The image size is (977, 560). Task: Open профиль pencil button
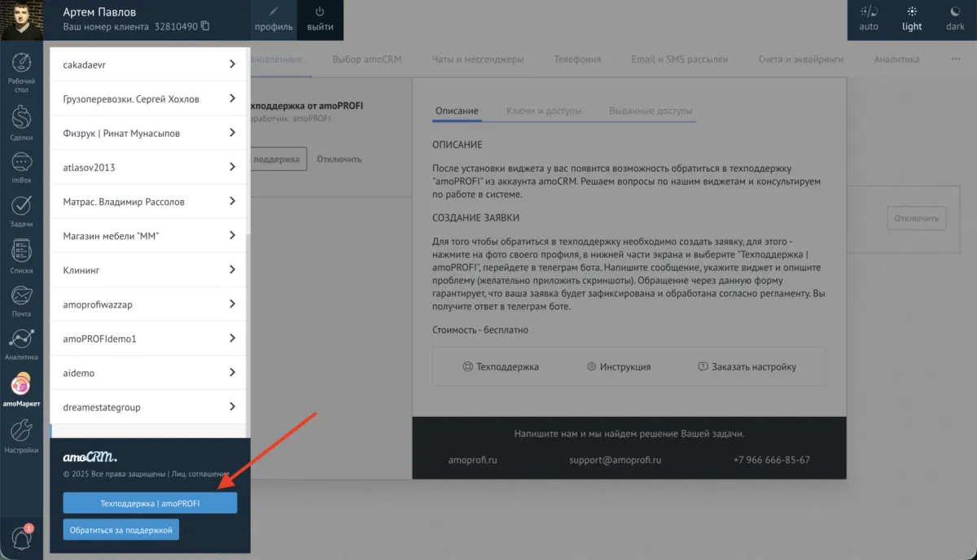[274, 19]
